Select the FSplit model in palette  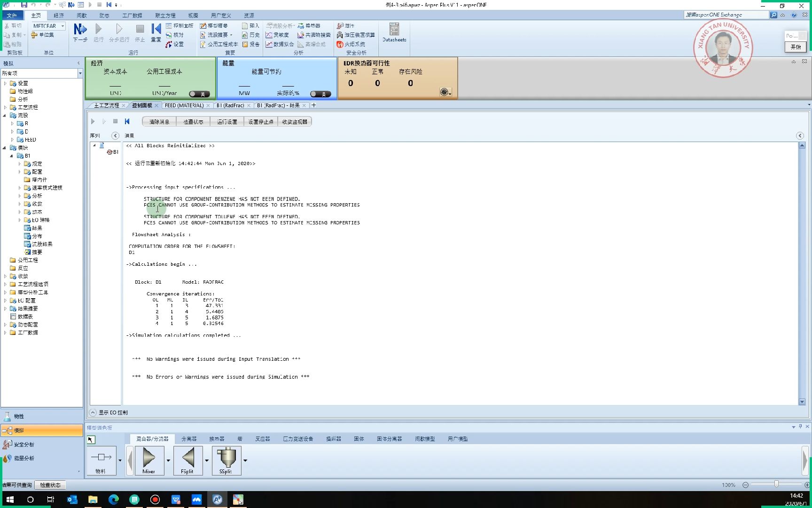click(x=187, y=460)
